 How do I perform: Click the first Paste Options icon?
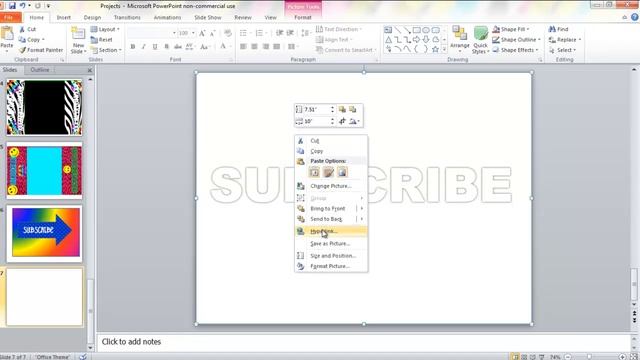tap(314, 172)
